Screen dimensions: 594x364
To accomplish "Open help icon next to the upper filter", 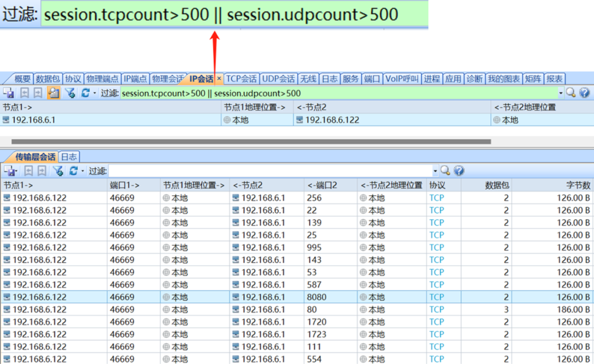I will pyautogui.click(x=584, y=93).
